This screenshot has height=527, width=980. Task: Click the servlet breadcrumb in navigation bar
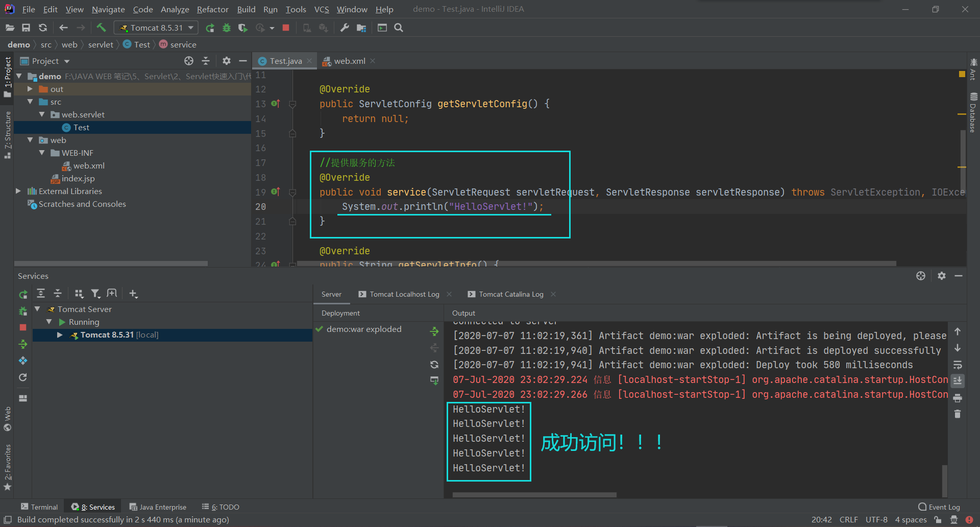[x=101, y=44]
